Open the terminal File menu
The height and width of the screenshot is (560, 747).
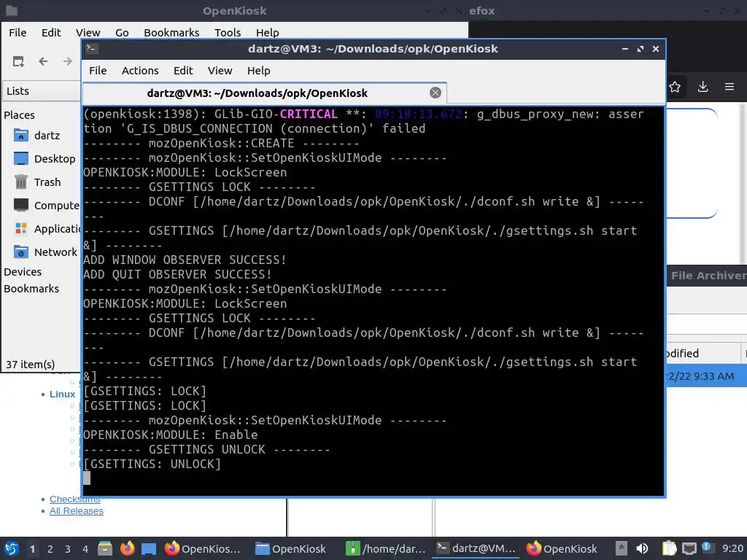98,71
